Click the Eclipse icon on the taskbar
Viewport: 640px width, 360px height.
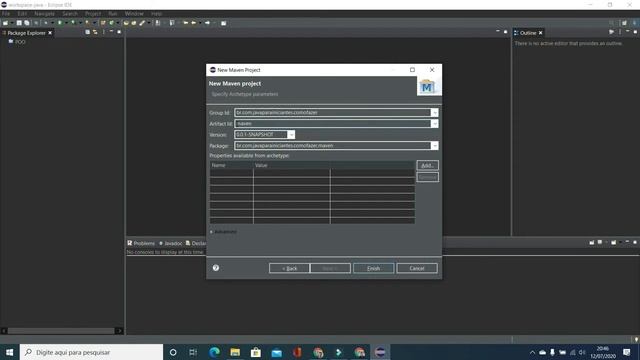pos(380,352)
